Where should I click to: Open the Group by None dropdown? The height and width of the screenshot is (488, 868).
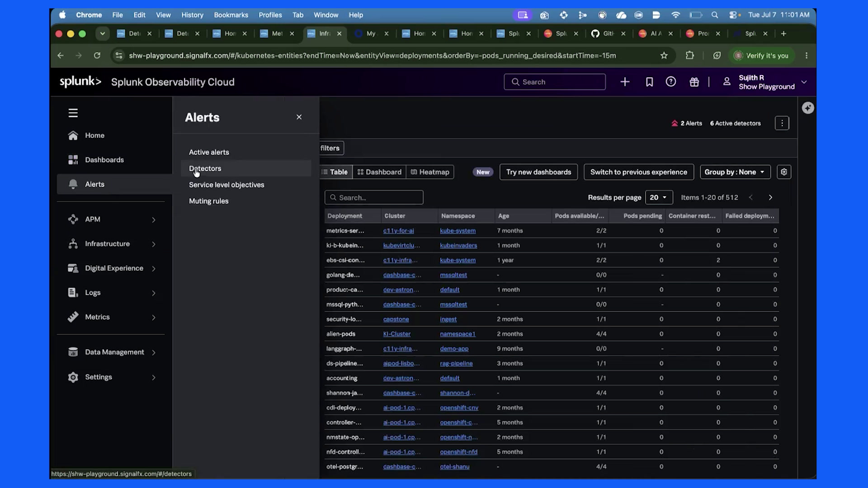tap(735, 172)
